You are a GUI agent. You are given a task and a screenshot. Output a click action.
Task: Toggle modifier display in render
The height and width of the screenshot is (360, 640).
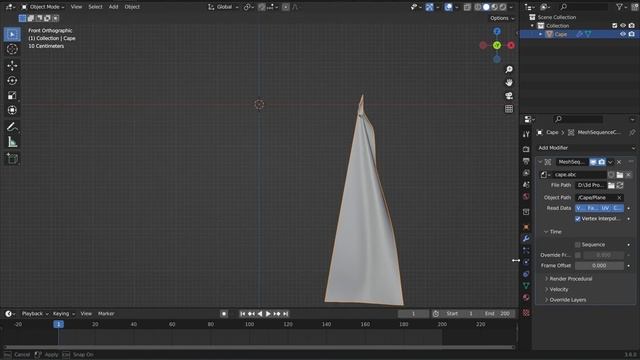pyautogui.click(x=602, y=162)
